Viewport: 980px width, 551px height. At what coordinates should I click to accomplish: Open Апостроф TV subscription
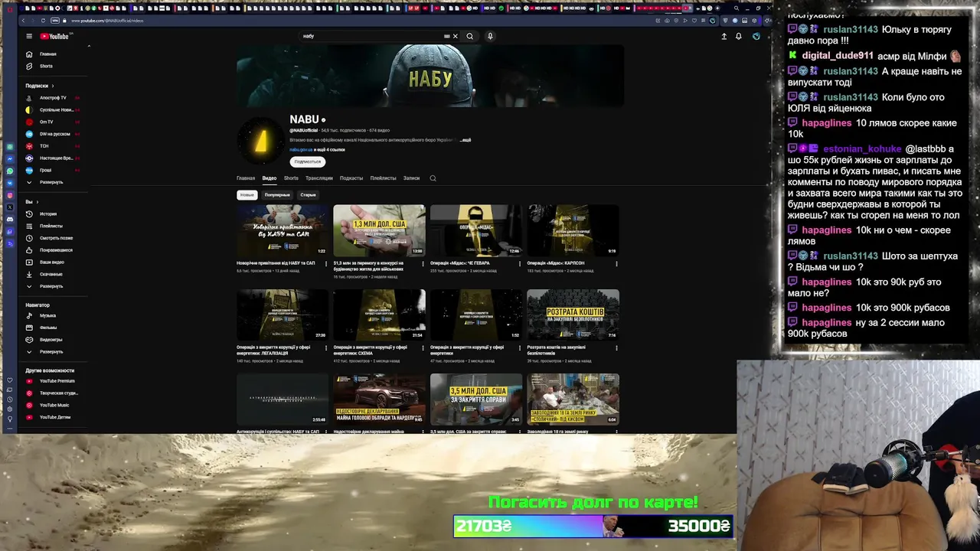pyautogui.click(x=53, y=98)
